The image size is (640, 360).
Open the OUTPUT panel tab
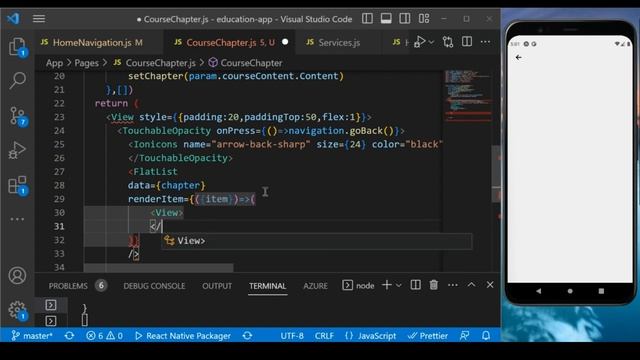point(217,286)
